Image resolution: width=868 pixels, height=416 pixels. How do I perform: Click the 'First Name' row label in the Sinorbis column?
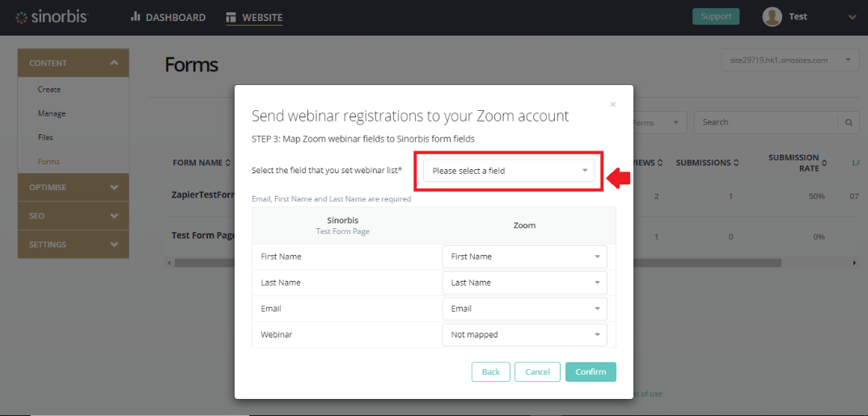(x=281, y=257)
